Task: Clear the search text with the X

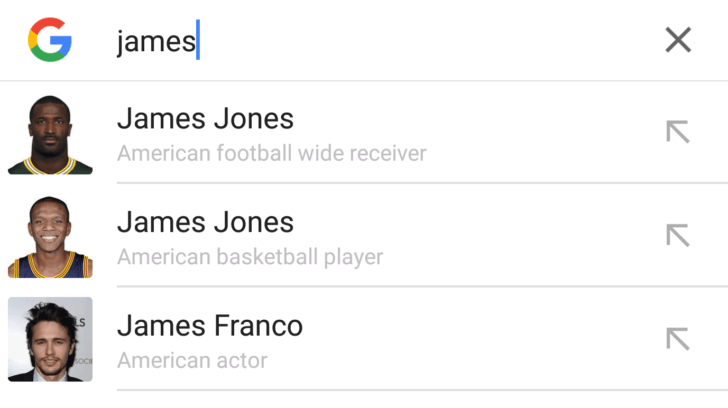Action: (678, 40)
